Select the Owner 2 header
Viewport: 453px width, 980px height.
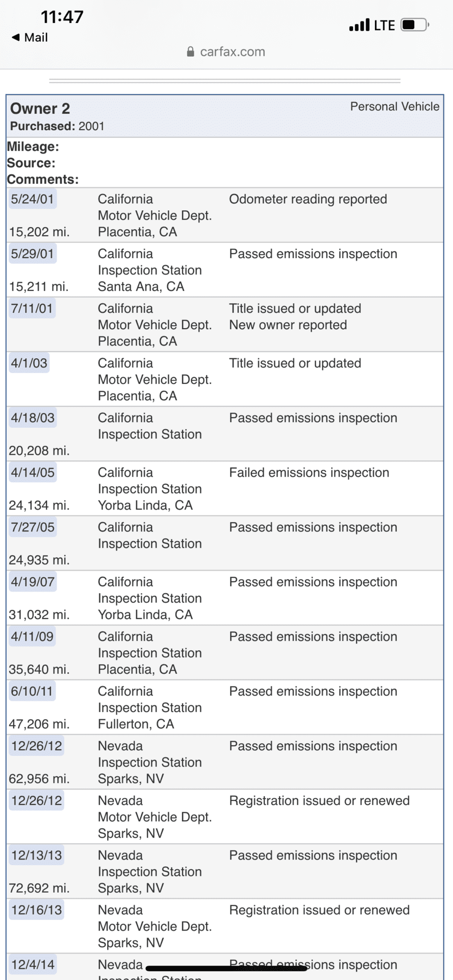point(40,108)
